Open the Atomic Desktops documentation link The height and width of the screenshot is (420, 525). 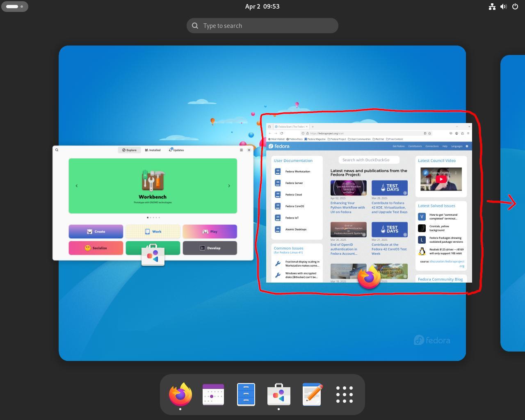click(296, 229)
